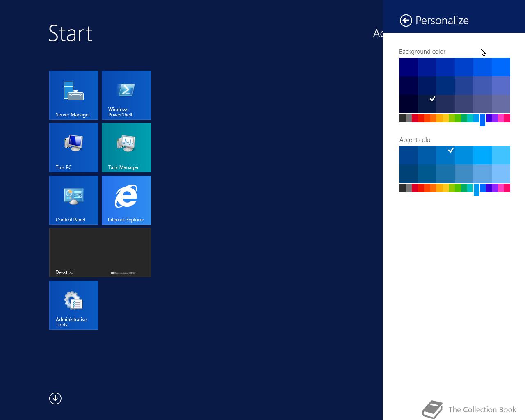Open the This PC tile

click(74, 148)
